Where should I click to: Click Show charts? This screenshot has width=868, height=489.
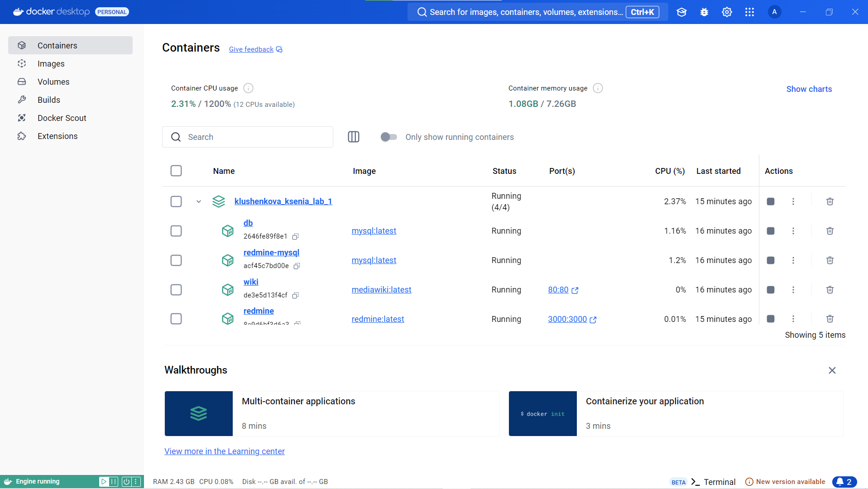click(x=809, y=89)
